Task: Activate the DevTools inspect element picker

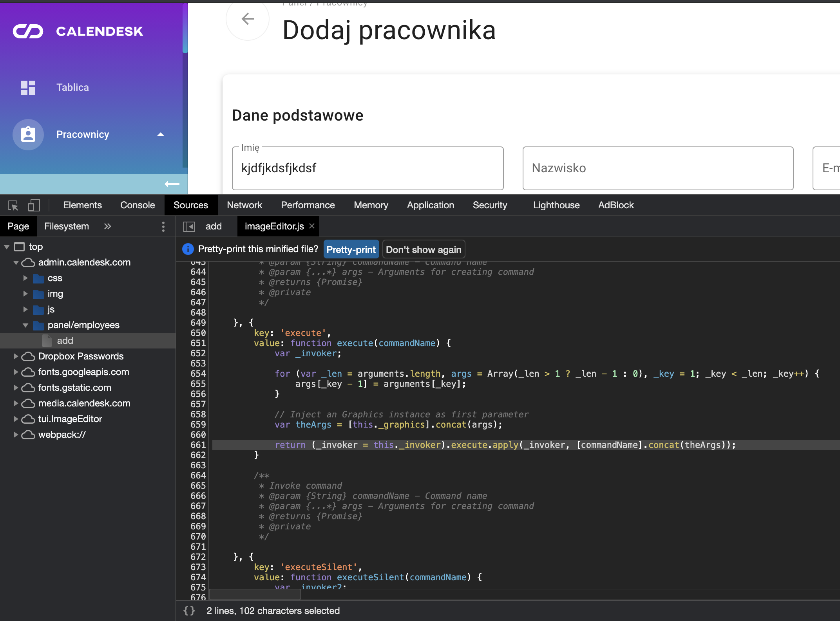Action: pyautogui.click(x=13, y=205)
